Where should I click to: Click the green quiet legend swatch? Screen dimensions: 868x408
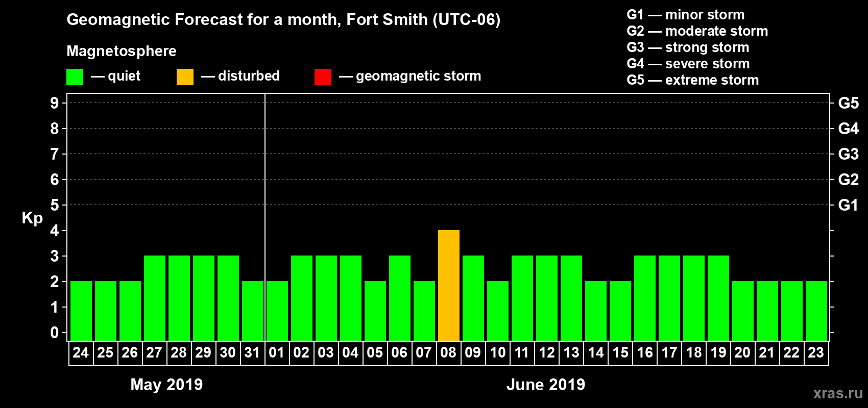(75, 77)
